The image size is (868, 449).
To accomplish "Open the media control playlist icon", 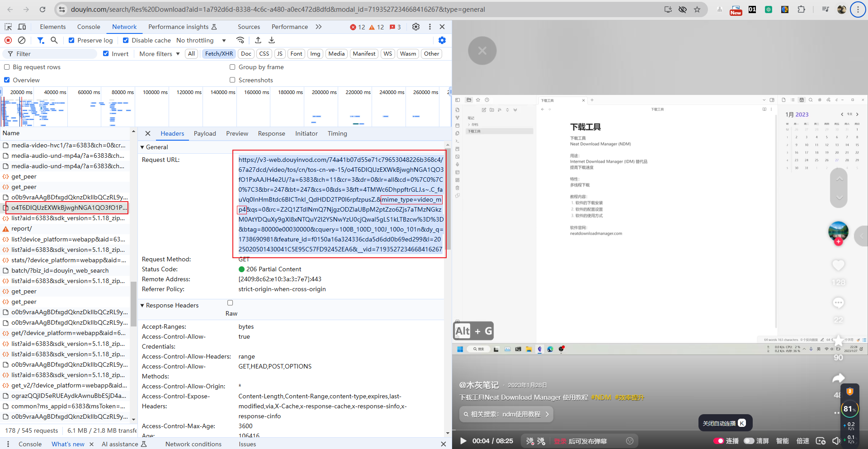I will tap(826, 9).
